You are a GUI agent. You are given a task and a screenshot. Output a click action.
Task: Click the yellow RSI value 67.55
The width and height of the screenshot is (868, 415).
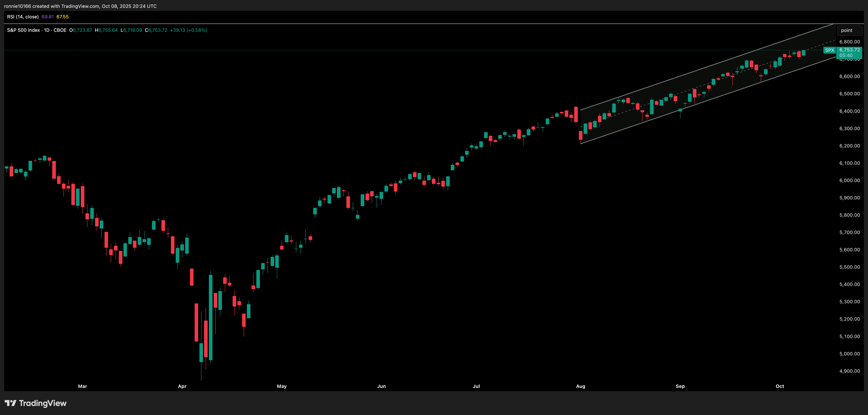pyautogui.click(x=62, y=17)
